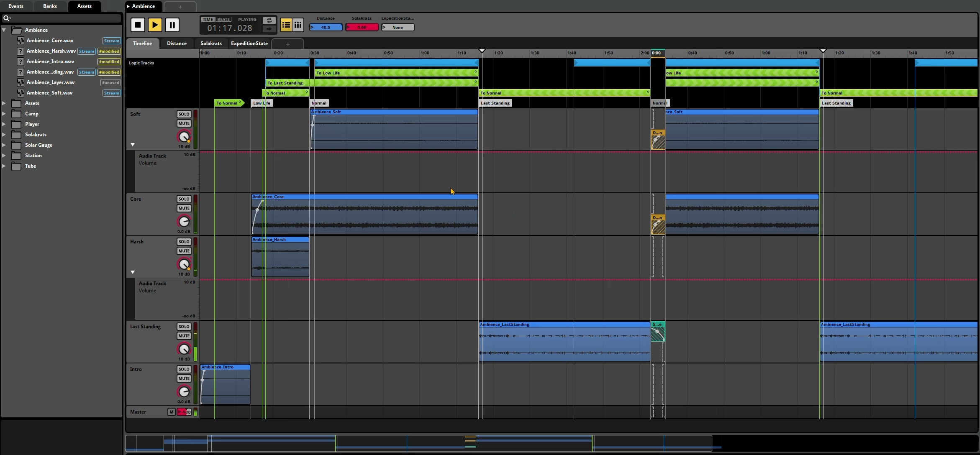Switch to grid layout view icon
The image size is (980, 455).
pyautogui.click(x=298, y=25)
